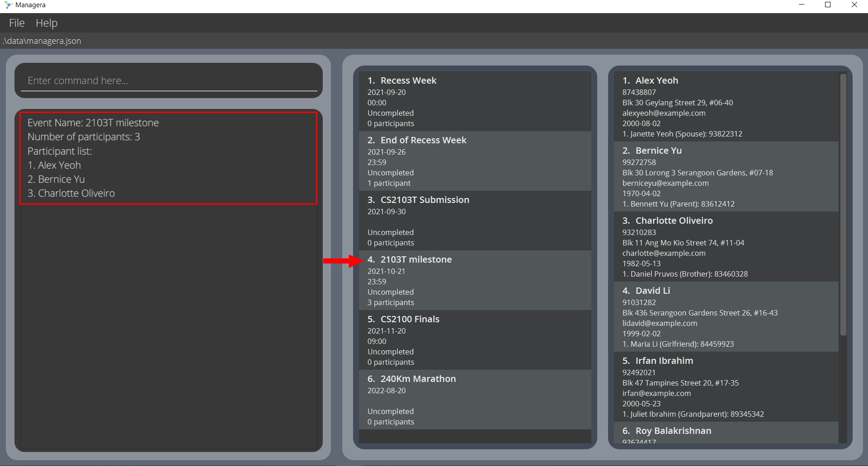Click next-of-kin Bennett Yu (Parent) line

[x=678, y=204]
